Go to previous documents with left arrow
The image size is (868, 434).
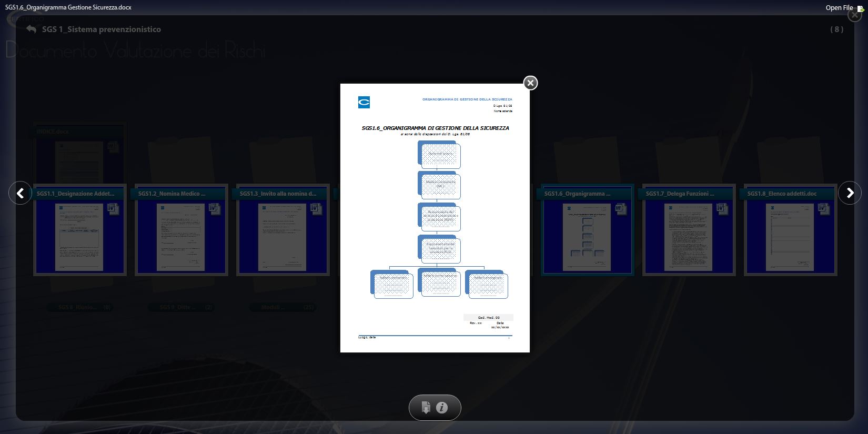(x=21, y=193)
